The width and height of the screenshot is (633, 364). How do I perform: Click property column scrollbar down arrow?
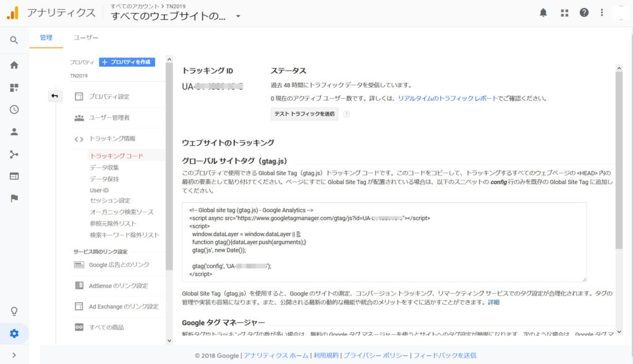[x=169, y=341]
